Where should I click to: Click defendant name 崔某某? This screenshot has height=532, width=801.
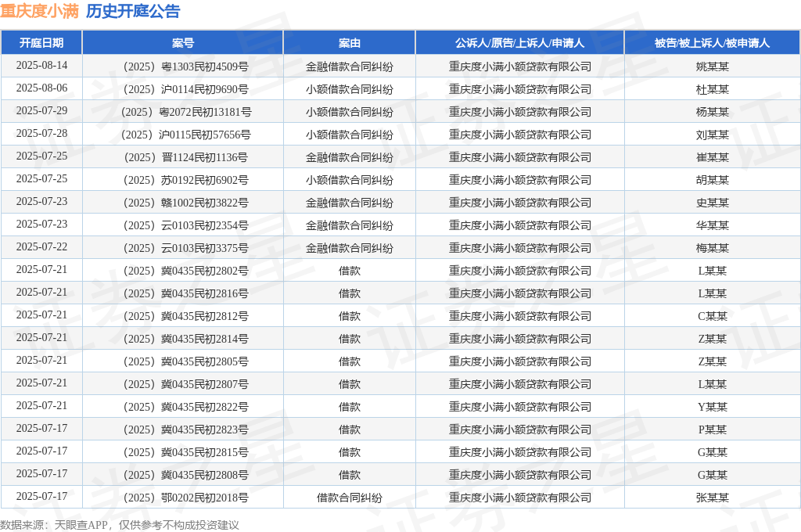712,157
